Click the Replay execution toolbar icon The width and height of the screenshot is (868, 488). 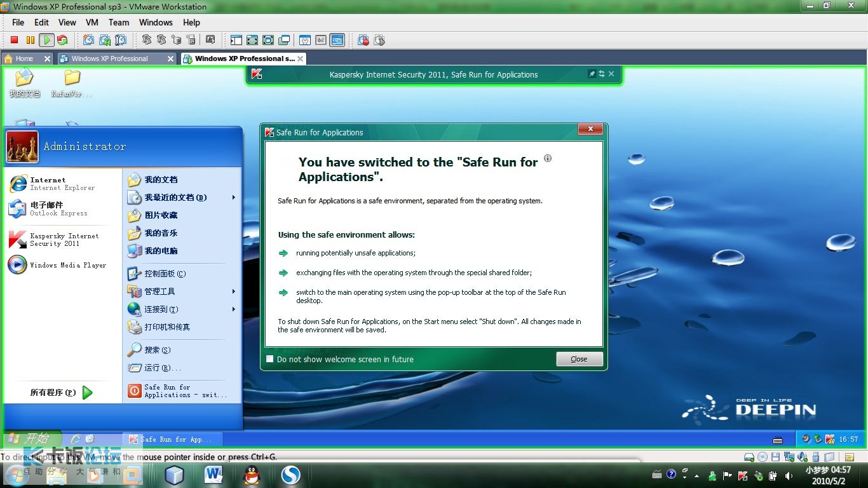[x=379, y=40]
